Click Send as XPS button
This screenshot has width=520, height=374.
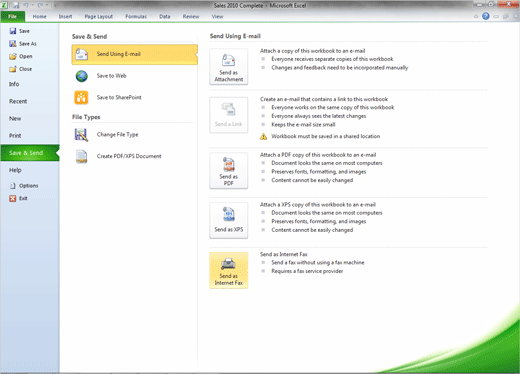click(x=229, y=220)
